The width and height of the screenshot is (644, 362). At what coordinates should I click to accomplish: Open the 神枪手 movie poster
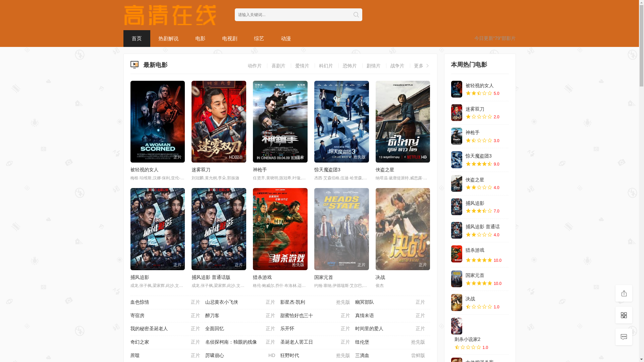click(x=280, y=122)
